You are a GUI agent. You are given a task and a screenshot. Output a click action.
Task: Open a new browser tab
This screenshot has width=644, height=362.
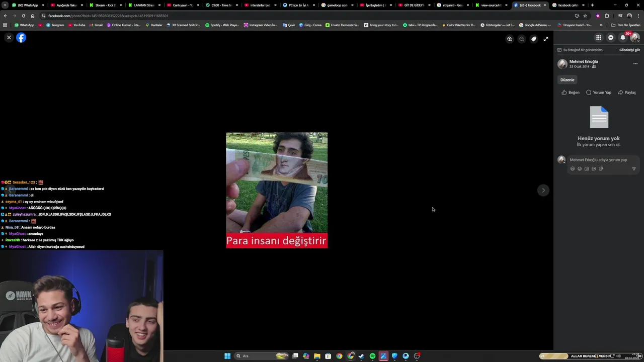(592, 5)
